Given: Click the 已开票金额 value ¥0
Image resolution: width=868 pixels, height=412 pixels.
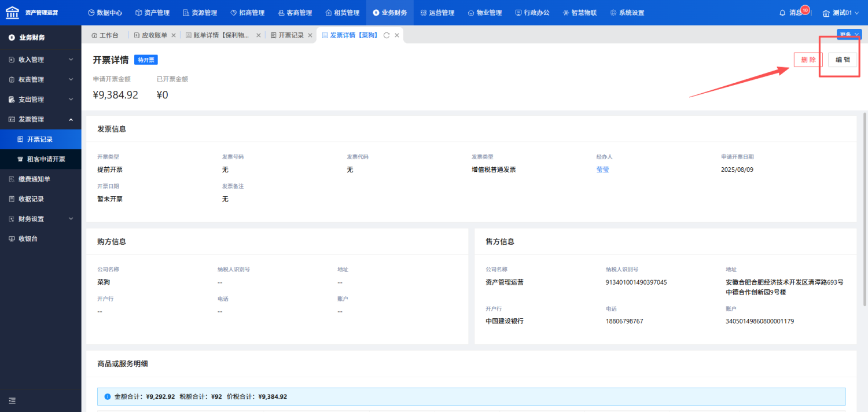Looking at the screenshot, I should pos(163,95).
